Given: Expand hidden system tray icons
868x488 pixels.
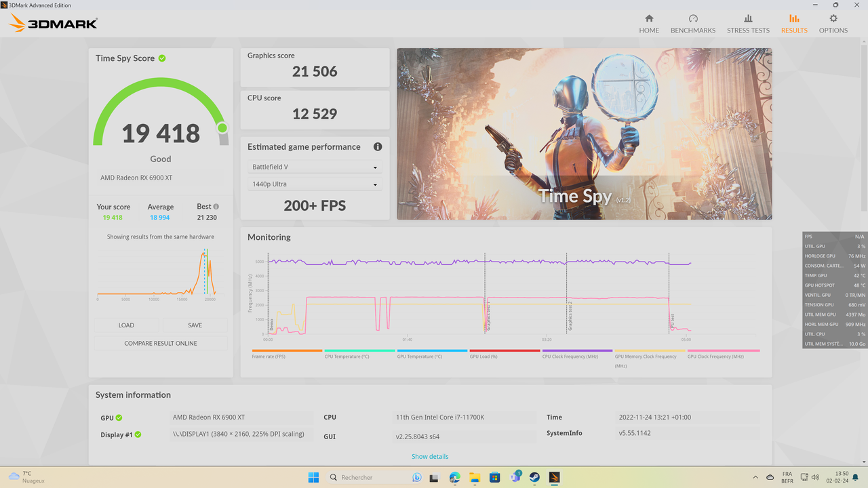Looking at the screenshot, I should (x=755, y=477).
